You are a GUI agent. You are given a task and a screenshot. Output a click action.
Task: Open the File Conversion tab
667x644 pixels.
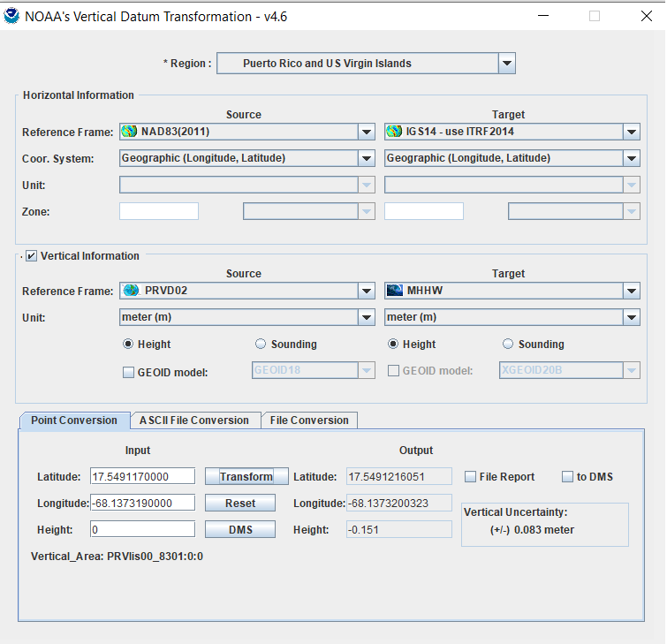tap(309, 420)
